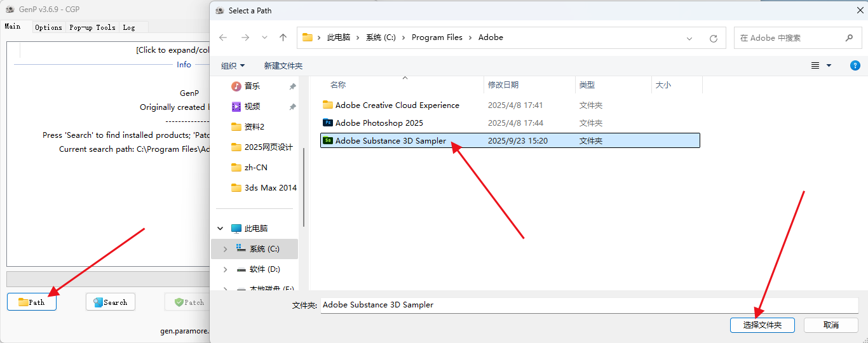Image resolution: width=868 pixels, height=343 pixels.
Task: Expand the address bar history dropdown
Action: pos(689,38)
